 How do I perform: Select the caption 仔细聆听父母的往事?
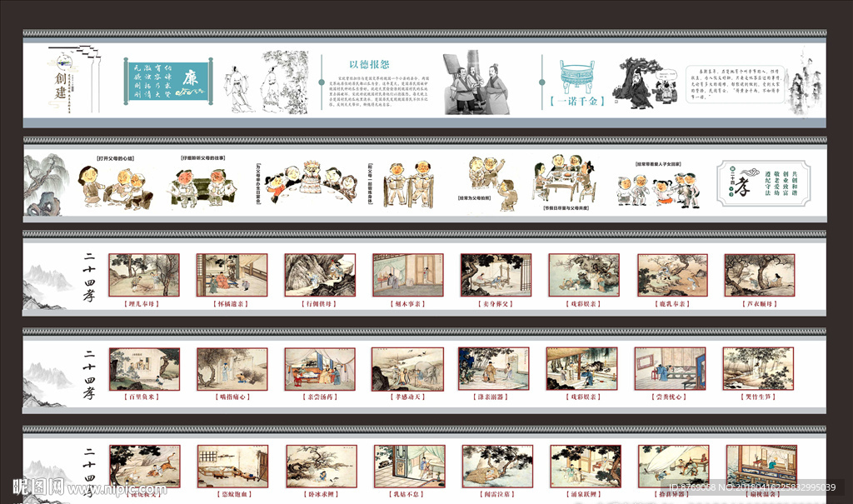[203, 157]
